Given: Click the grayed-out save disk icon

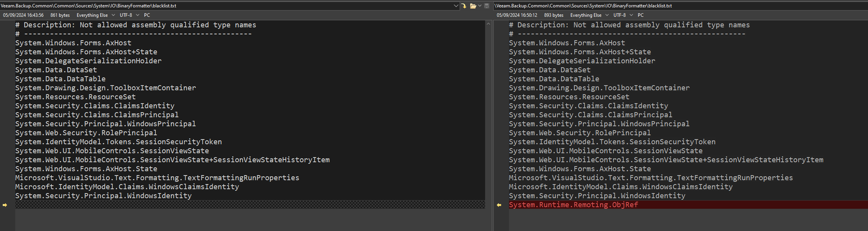Looking at the screenshot, I should (487, 6).
